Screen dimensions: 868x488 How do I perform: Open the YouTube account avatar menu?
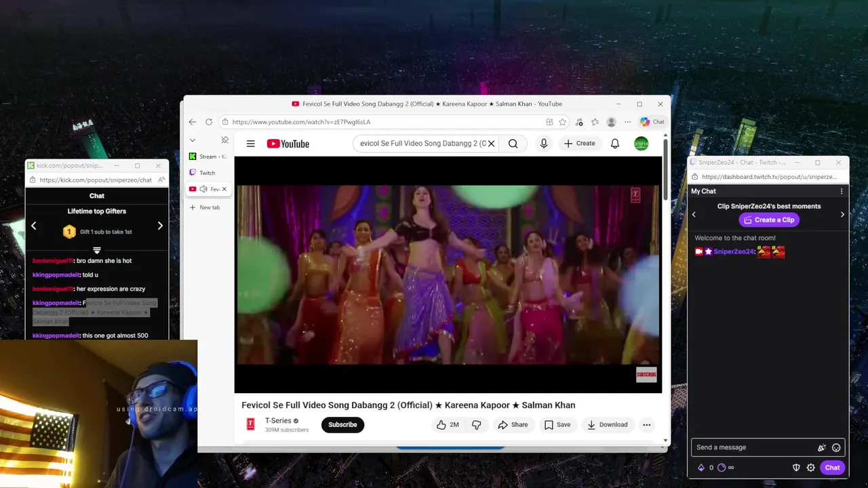coord(641,144)
